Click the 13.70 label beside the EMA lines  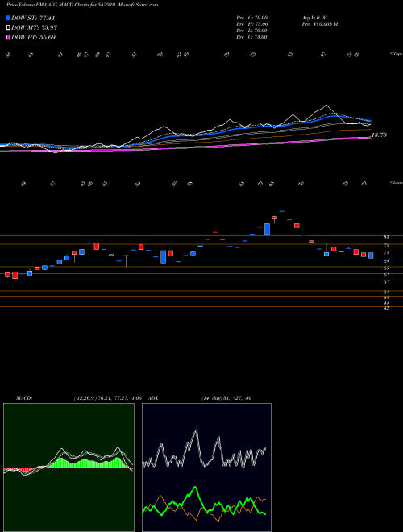point(379,135)
